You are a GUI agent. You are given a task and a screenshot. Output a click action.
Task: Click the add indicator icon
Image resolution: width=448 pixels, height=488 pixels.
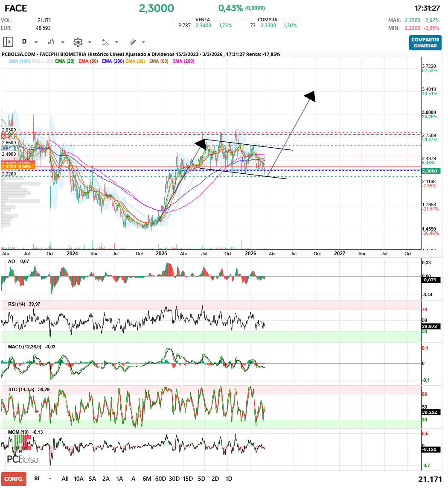(x=105, y=42)
